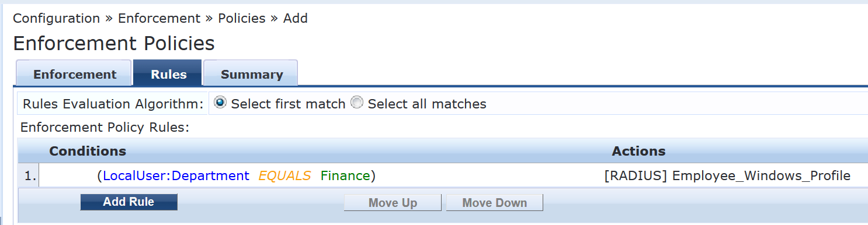The width and height of the screenshot is (868, 225).
Task: Click the Enforcement Policies page heading
Action: 114,43
